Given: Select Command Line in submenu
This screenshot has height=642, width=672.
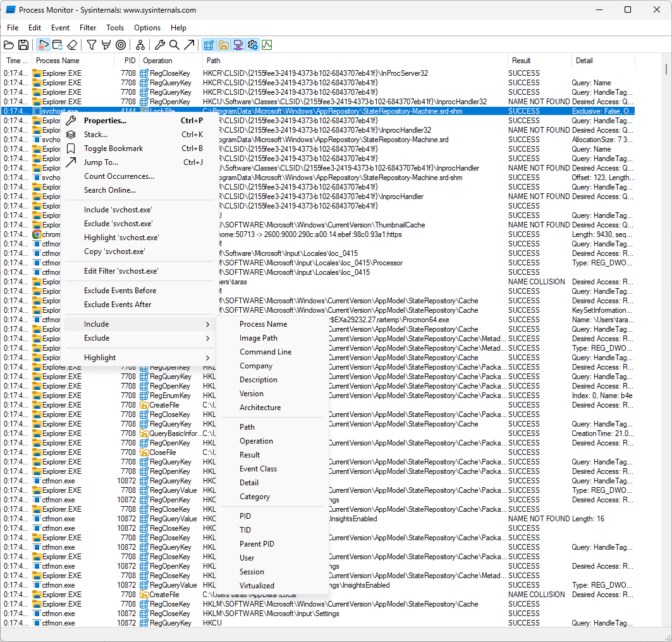Looking at the screenshot, I should click(x=272, y=352).
